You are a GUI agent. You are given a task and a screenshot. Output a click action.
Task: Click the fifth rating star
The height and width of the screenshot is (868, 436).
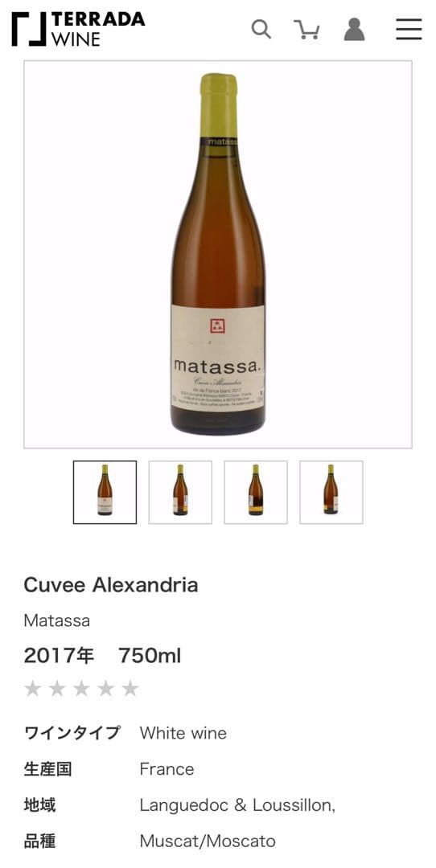[x=130, y=689]
